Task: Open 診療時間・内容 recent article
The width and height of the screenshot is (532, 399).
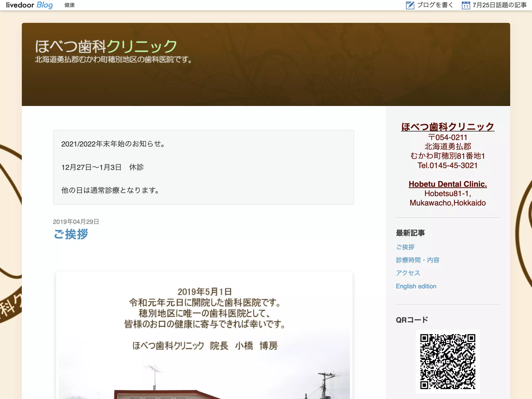Action: (418, 260)
